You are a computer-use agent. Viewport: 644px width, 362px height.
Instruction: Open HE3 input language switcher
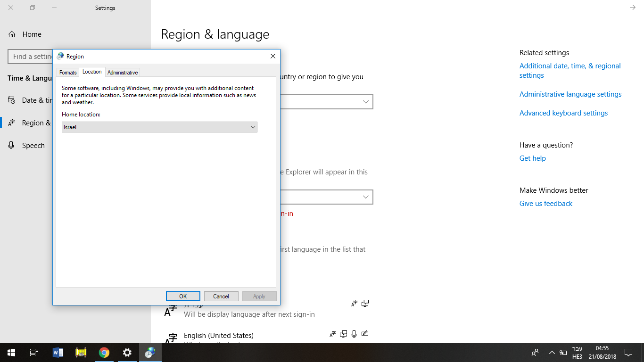click(x=577, y=353)
